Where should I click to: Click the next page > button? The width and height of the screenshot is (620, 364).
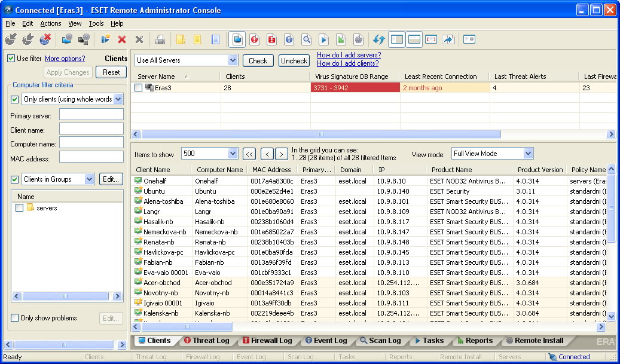[x=281, y=154]
